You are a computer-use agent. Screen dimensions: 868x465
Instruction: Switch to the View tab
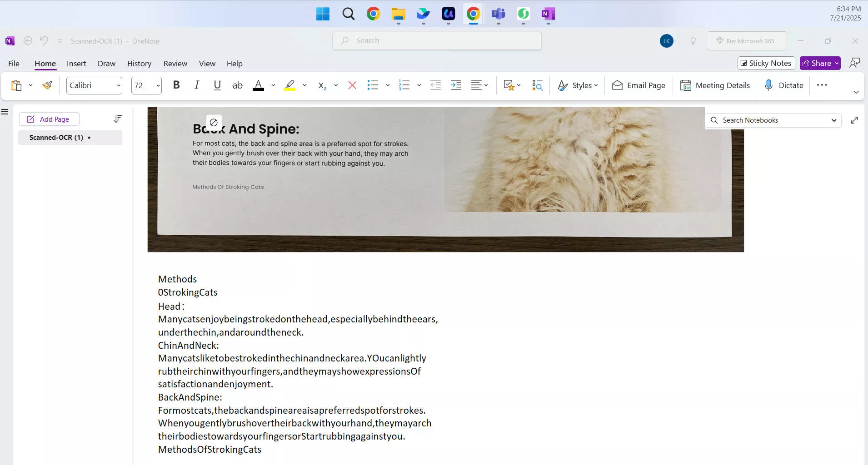[207, 64]
